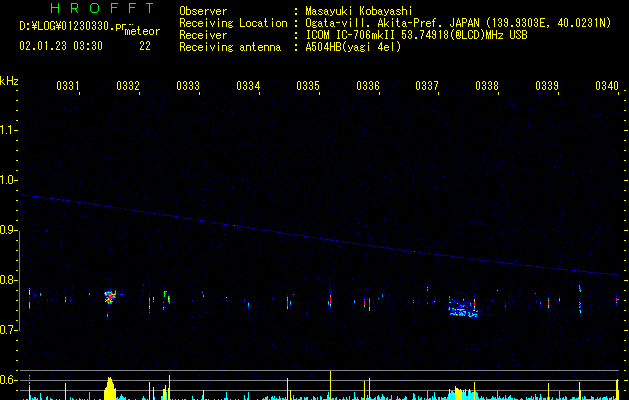Click the 0333 time marker
The height and width of the screenshot is (400, 629).
coord(188,86)
